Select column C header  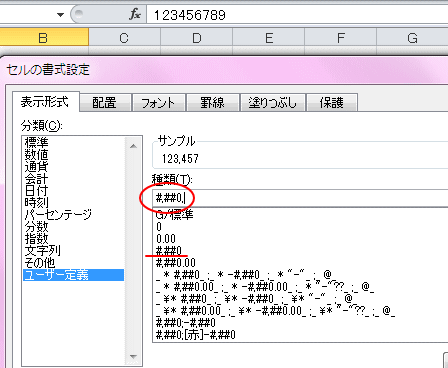pos(124,37)
